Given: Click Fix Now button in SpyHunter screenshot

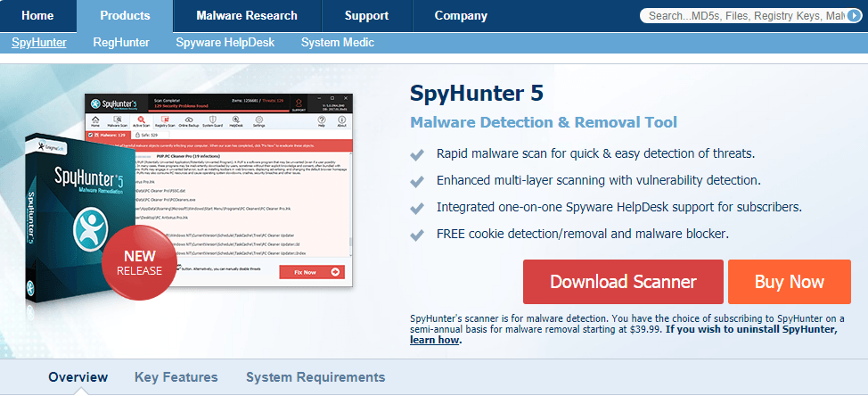Looking at the screenshot, I should click(312, 272).
